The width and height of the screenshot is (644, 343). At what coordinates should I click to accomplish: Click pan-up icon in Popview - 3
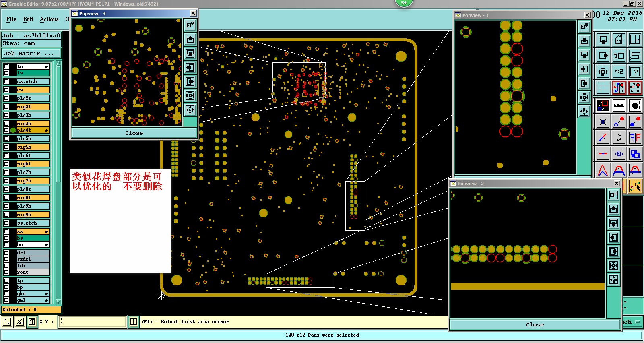point(190,39)
